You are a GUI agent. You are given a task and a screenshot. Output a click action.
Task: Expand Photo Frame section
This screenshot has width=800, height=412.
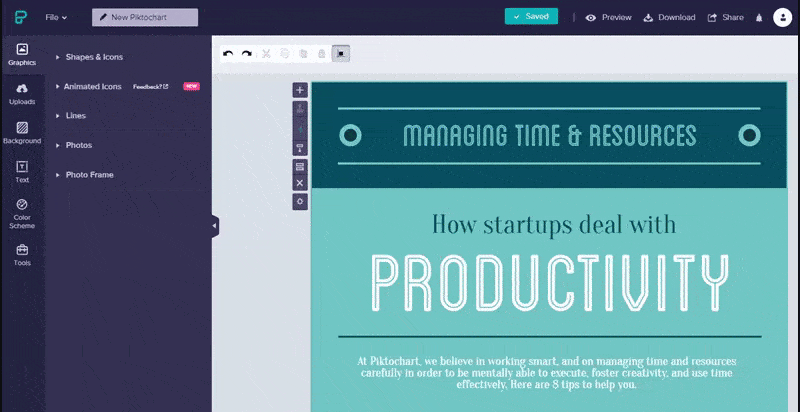coord(85,175)
